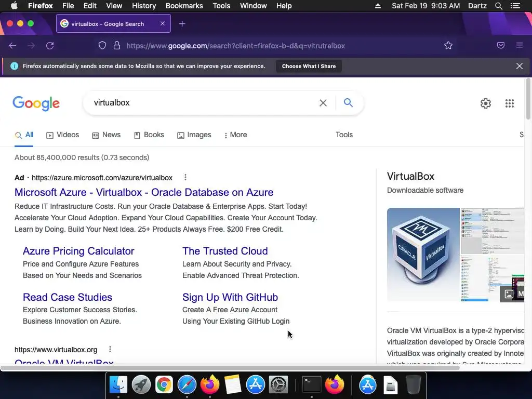Screen dimensions: 532x399
Task: Open Azure Pricing Calculator link
Action: click(78, 251)
